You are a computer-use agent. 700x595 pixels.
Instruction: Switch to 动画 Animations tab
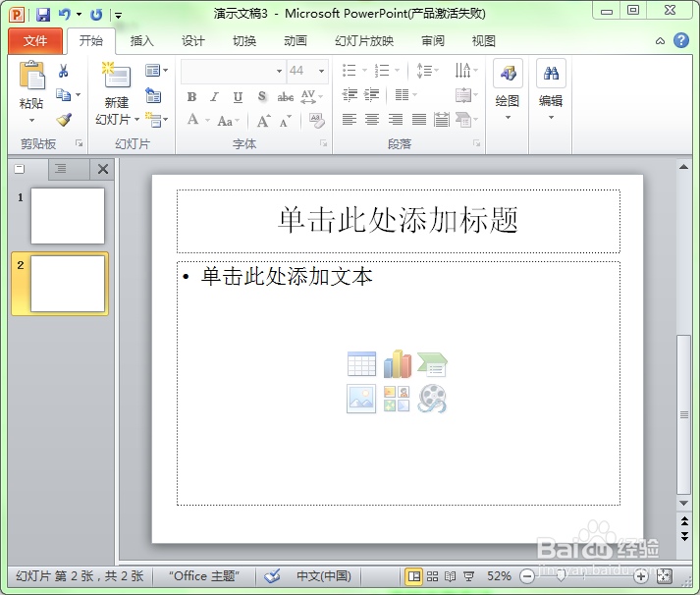pos(296,41)
